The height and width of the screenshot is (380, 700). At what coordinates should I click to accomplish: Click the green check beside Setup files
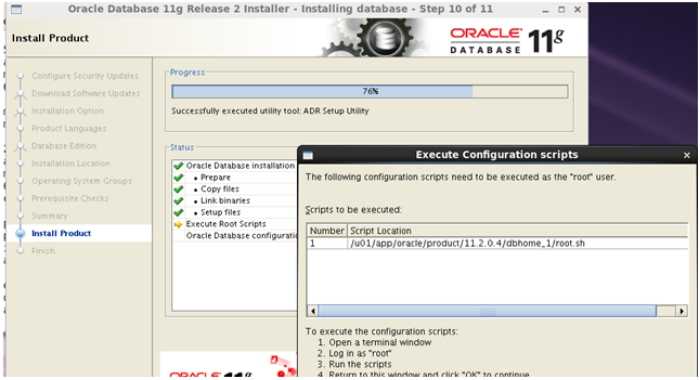point(179,212)
